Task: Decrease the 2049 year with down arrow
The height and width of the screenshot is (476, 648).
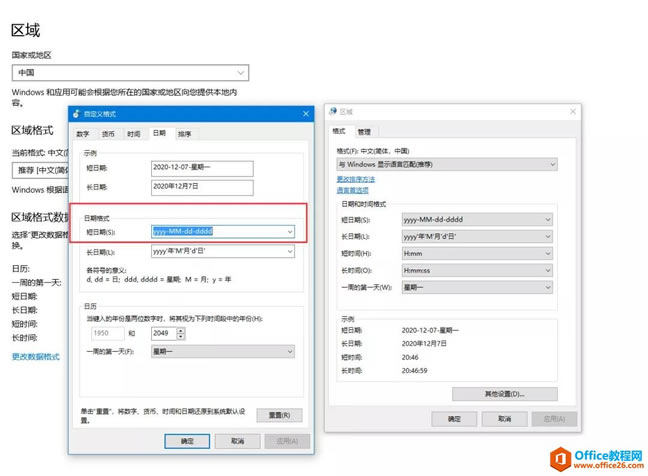Action: 181,337
